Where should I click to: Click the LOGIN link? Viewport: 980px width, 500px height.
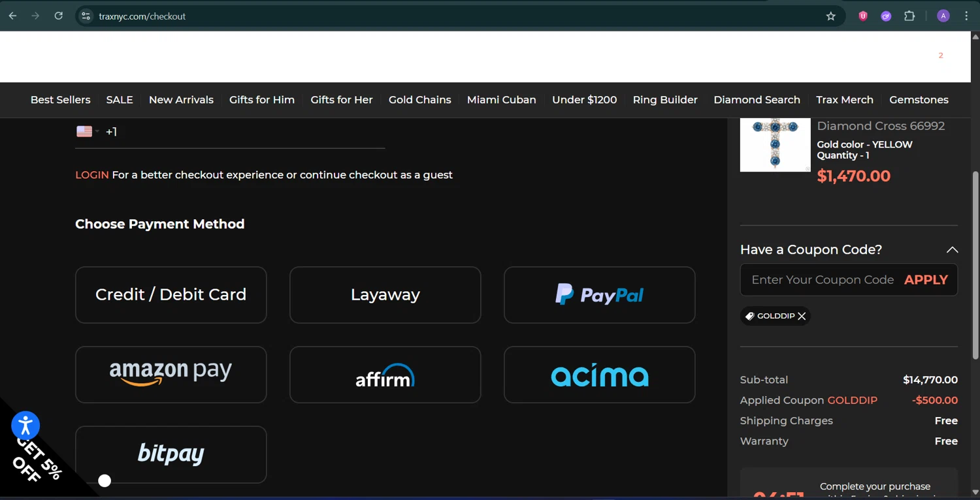[92, 175]
